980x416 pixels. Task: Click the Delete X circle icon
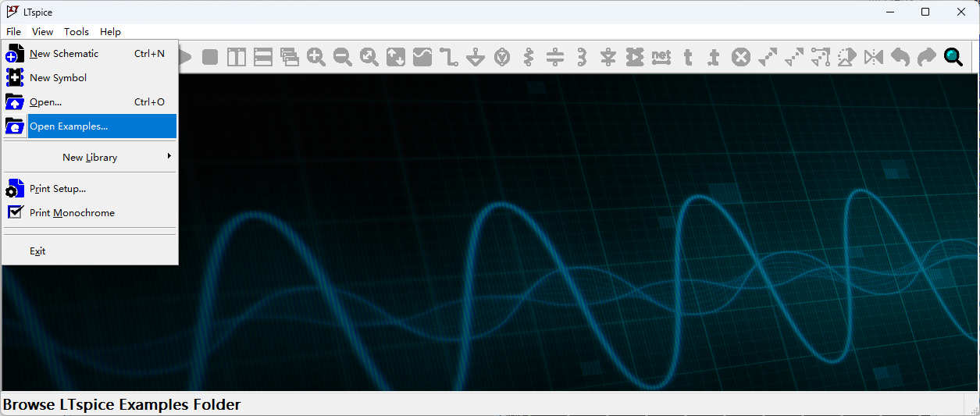(x=741, y=57)
